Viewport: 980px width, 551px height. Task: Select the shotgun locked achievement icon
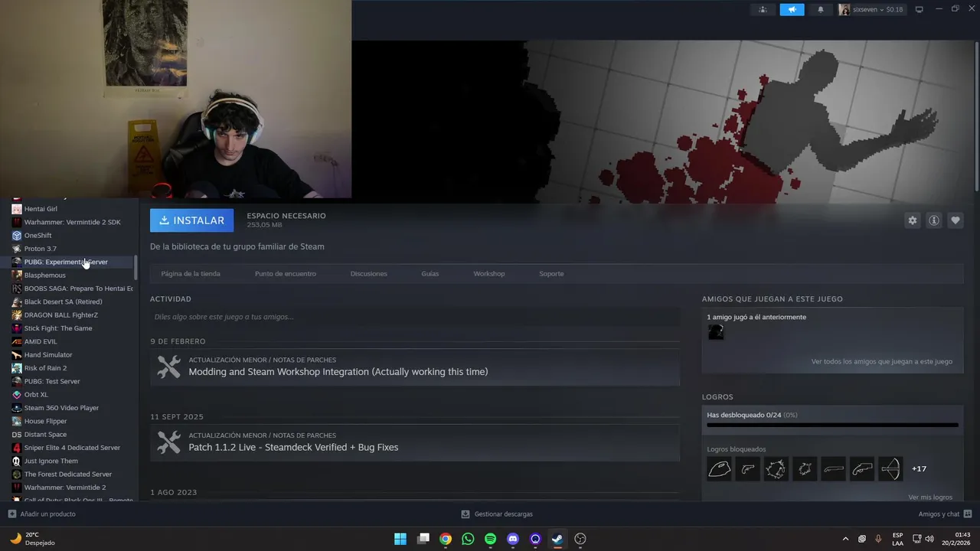834,469
